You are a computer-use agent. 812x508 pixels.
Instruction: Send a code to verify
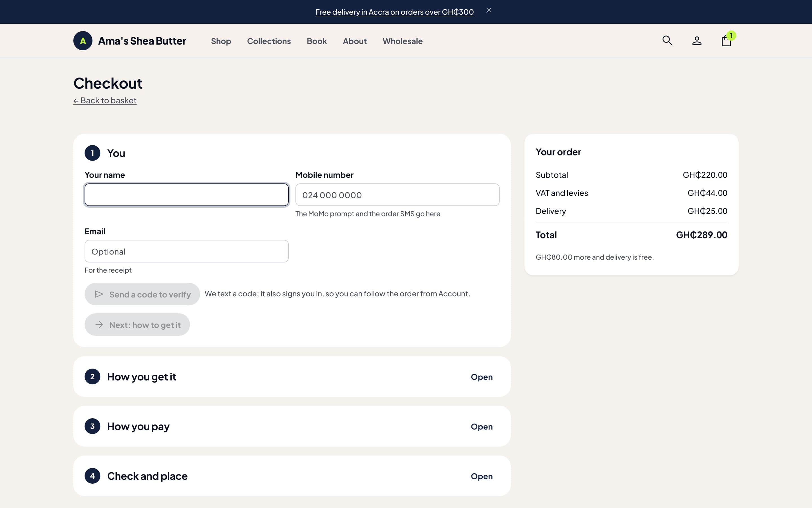point(142,294)
